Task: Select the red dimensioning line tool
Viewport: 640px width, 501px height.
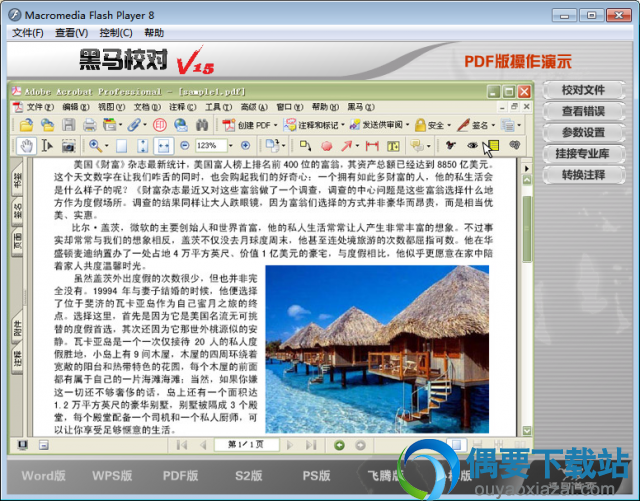Action: click(x=372, y=146)
